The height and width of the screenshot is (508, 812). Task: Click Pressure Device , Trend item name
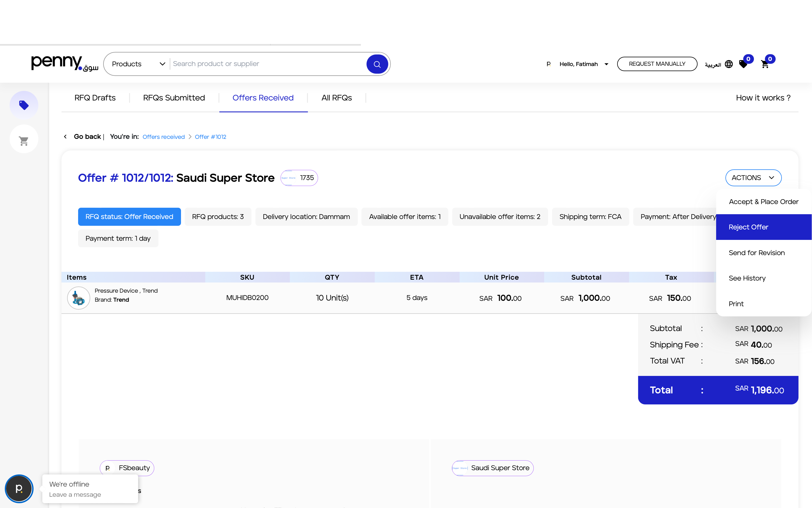click(x=126, y=291)
